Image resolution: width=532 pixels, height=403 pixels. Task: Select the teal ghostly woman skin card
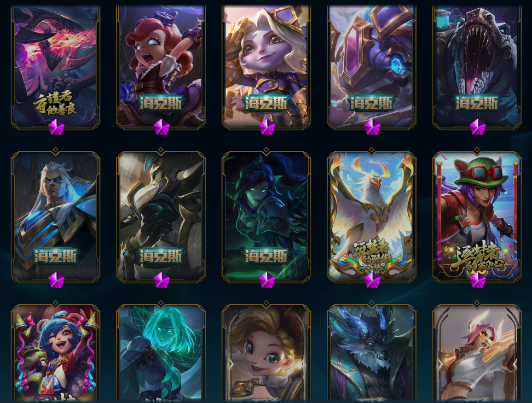(161, 353)
